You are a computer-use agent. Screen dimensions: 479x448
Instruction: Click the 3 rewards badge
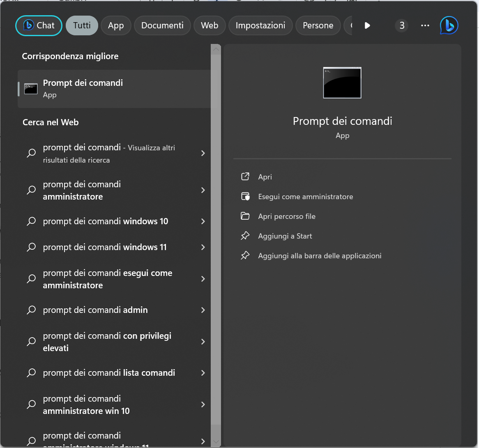tap(401, 25)
